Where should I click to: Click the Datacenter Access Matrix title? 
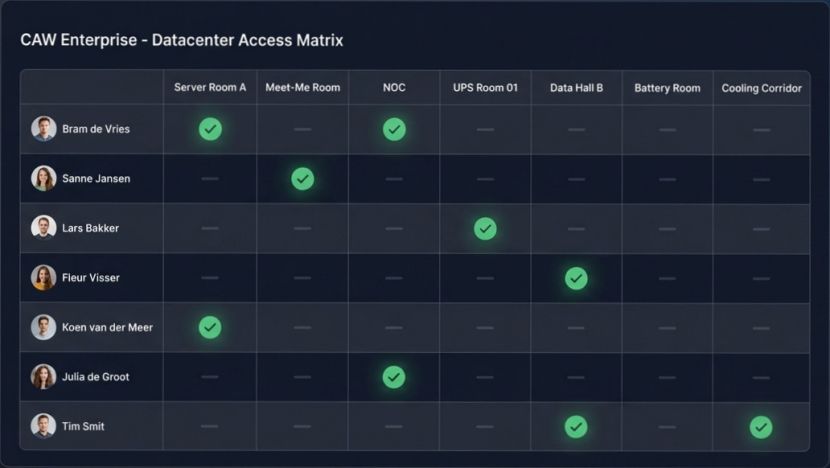pyautogui.click(x=181, y=41)
